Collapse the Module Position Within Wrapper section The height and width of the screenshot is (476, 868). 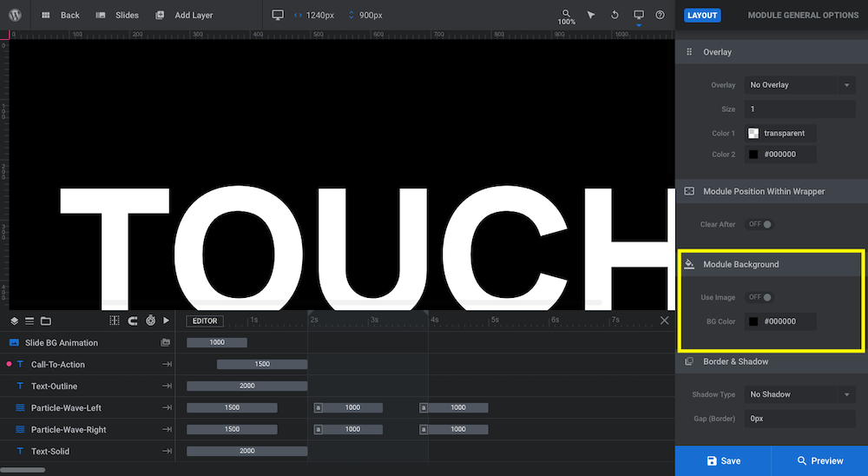click(772, 191)
